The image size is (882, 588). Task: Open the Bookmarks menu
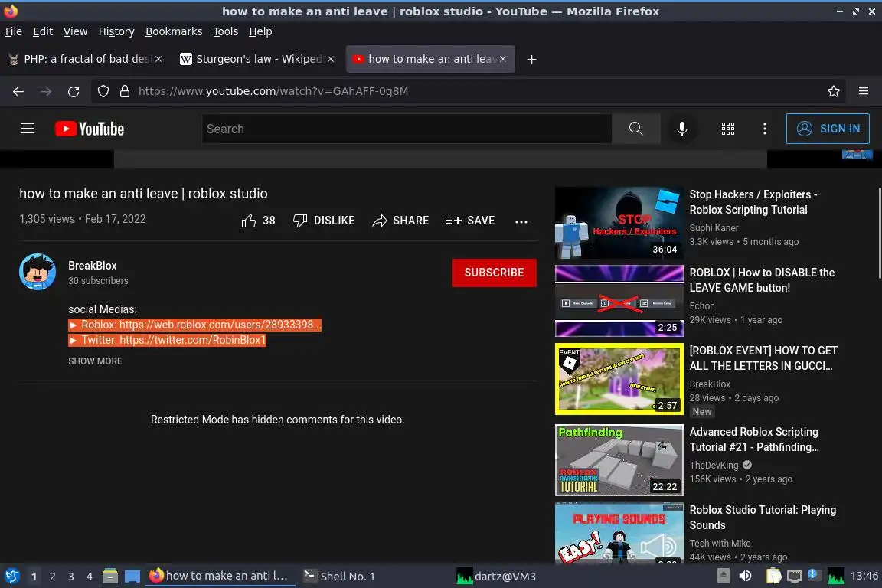[x=174, y=31]
